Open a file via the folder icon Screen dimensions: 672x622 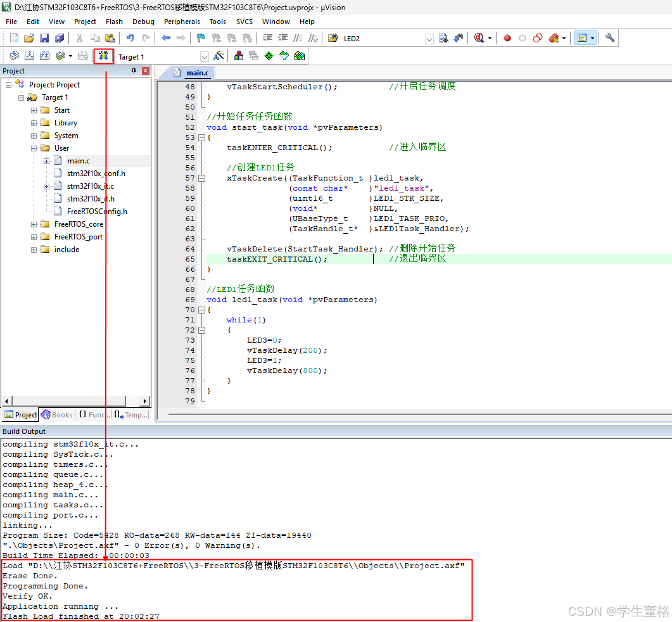tap(29, 38)
